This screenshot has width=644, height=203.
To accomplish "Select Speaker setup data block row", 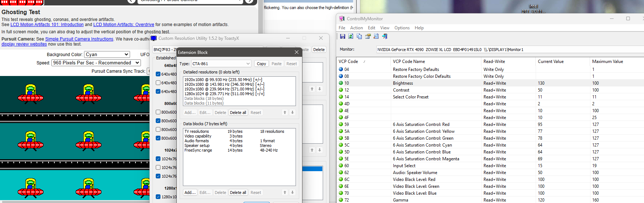I will [239, 145].
